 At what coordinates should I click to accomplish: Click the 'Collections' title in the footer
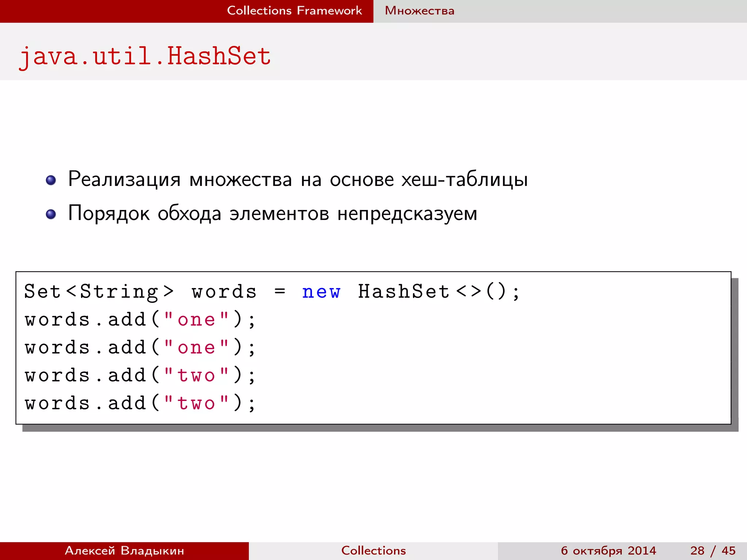tap(373, 551)
